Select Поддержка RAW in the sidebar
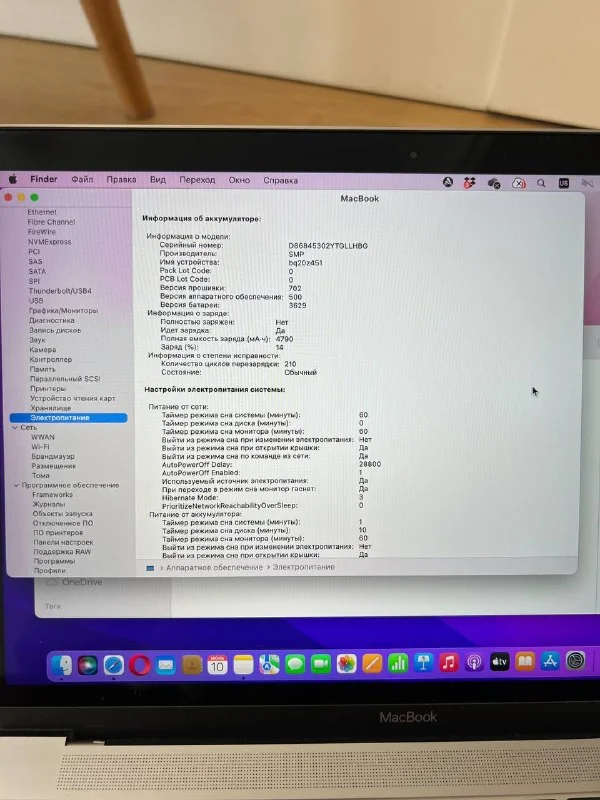600x800 pixels. click(x=62, y=552)
